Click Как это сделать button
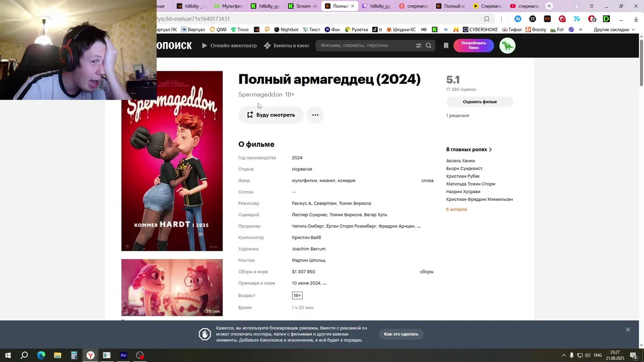 coord(401,334)
